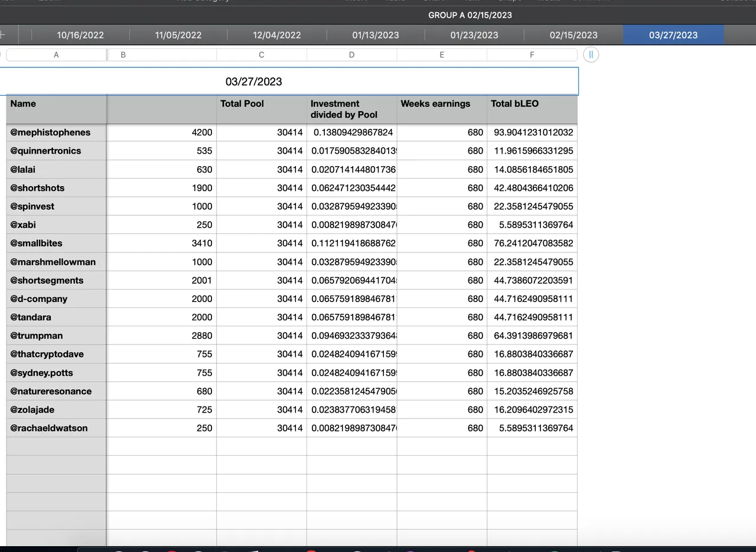
Task: Select the 630 investment cell
Action: click(161, 170)
